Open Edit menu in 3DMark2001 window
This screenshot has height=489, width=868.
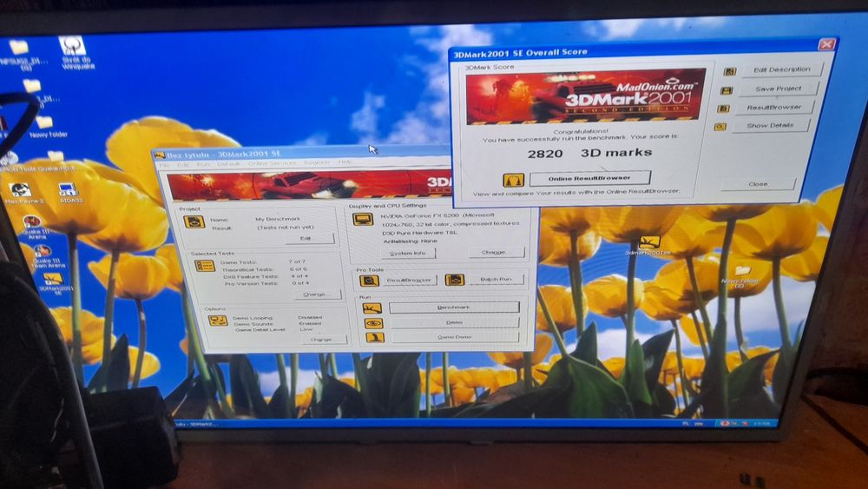coord(182,164)
